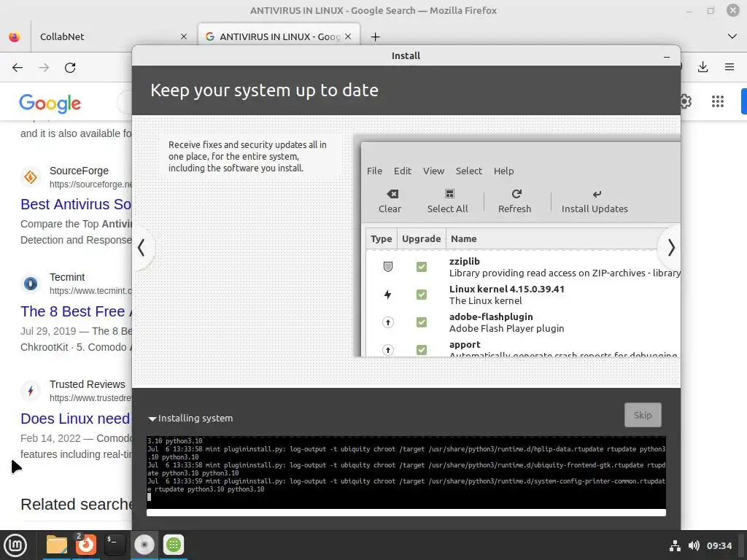Image resolution: width=747 pixels, height=560 pixels.
Task: Click the shield icon beside zziplib
Action: tap(388, 267)
